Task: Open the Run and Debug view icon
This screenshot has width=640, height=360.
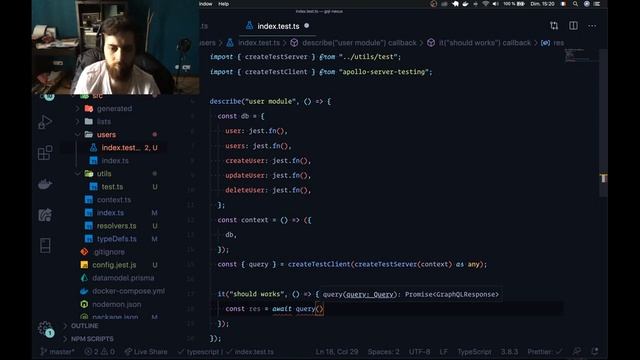Action: (x=45, y=122)
